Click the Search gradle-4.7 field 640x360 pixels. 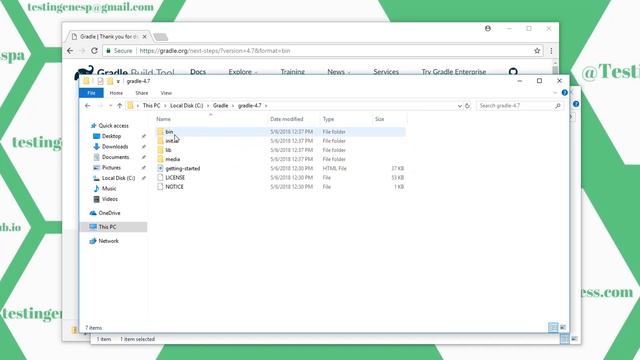tap(520, 106)
